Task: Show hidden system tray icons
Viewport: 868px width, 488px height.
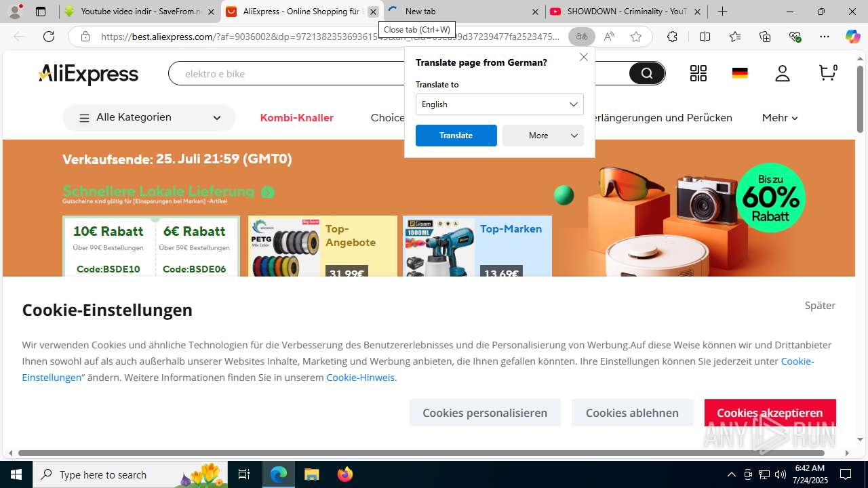Action: 731,474
